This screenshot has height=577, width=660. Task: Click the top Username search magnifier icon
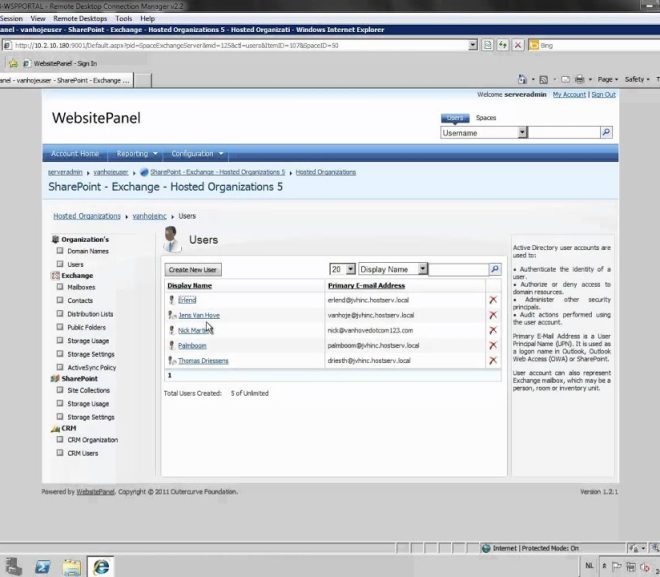tap(606, 133)
